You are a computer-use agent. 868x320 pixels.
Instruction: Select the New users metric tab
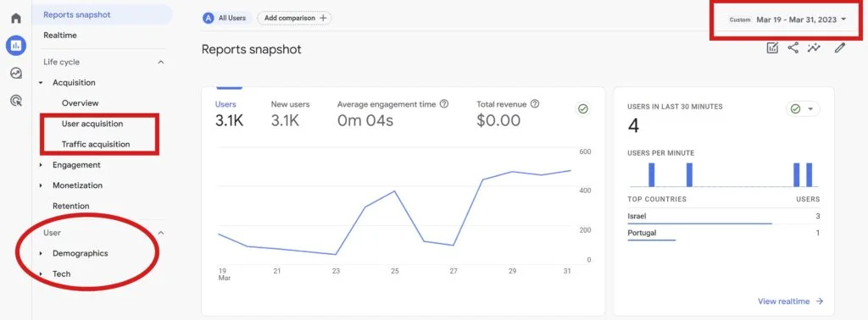click(x=290, y=113)
